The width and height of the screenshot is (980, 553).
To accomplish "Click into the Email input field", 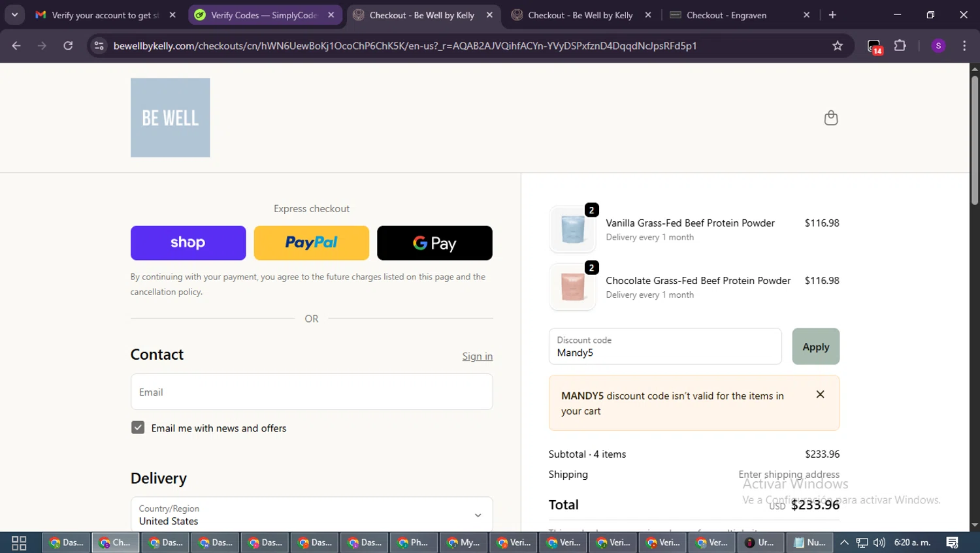I will (x=312, y=392).
